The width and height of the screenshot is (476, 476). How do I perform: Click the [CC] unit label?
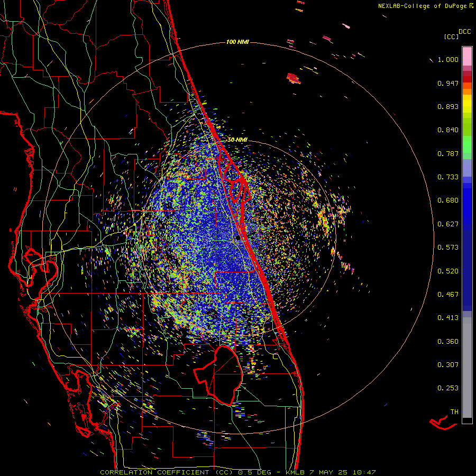(451, 36)
